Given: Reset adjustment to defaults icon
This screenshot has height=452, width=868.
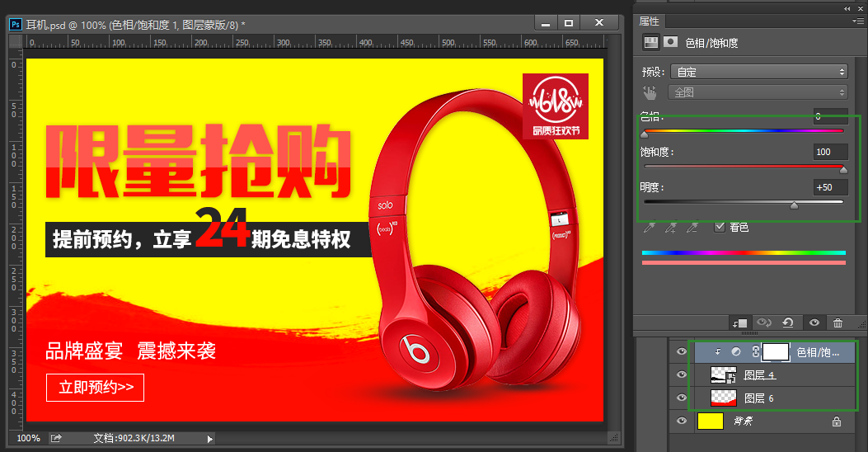Looking at the screenshot, I should (x=788, y=323).
